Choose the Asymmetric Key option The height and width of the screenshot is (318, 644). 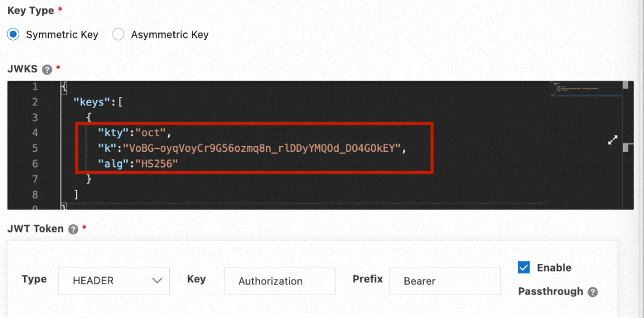tap(119, 34)
